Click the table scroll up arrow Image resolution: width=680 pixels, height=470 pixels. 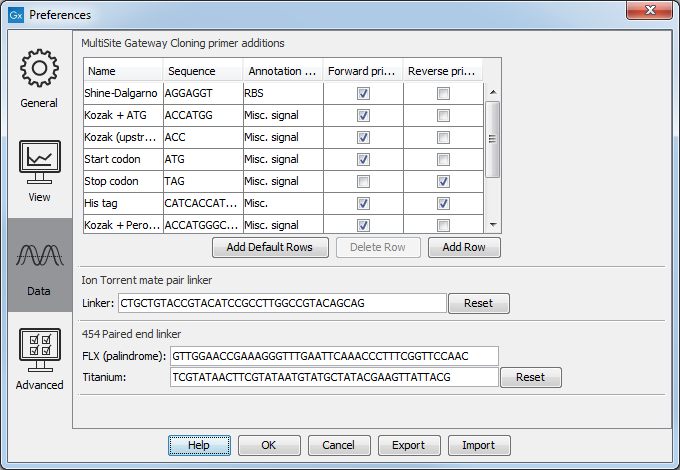pyautogui.click(x=493, y=92)
